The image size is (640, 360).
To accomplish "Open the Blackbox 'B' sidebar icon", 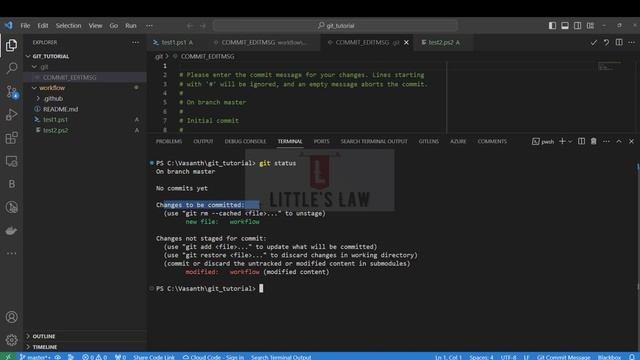I will pos(11,184).
